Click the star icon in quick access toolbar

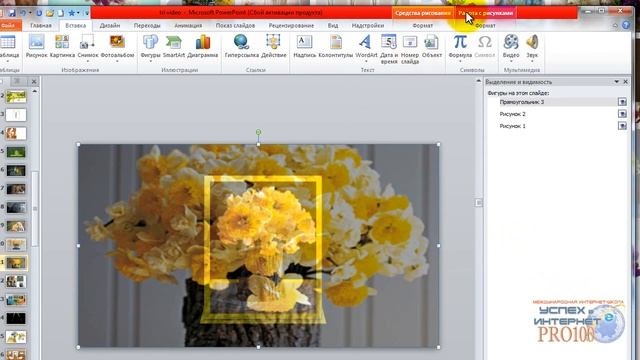point(72,13)
